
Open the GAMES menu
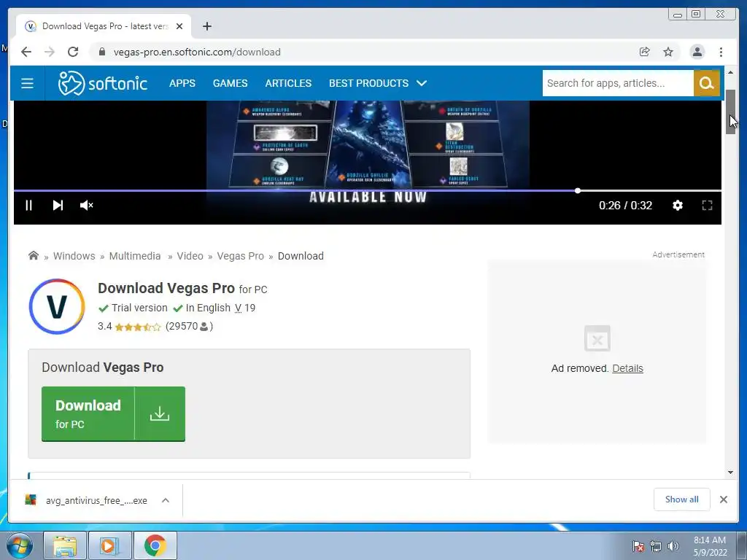[x=230, y=83]
